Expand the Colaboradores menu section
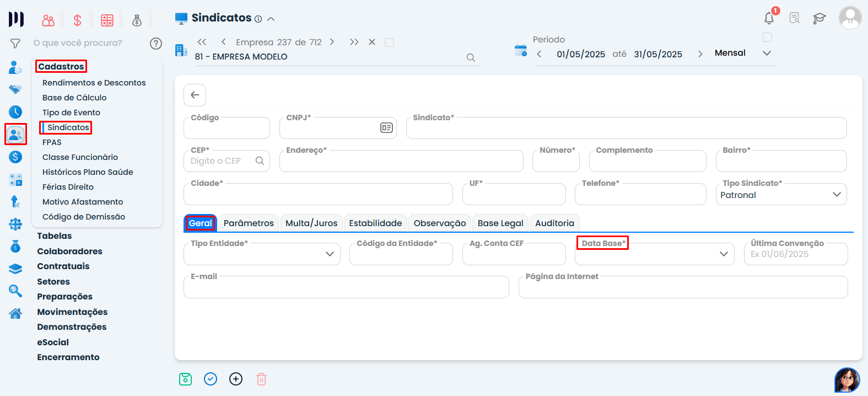 tap(69, 251)
